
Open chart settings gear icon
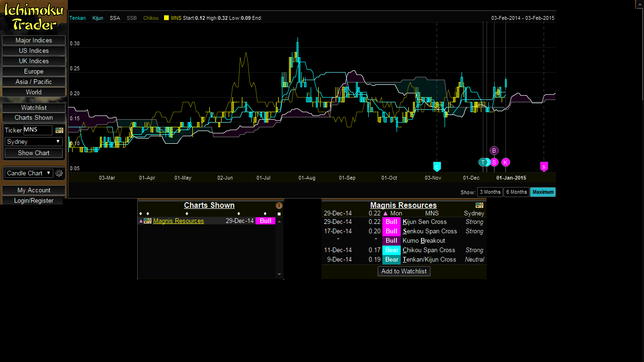click(x=59, y=173)
